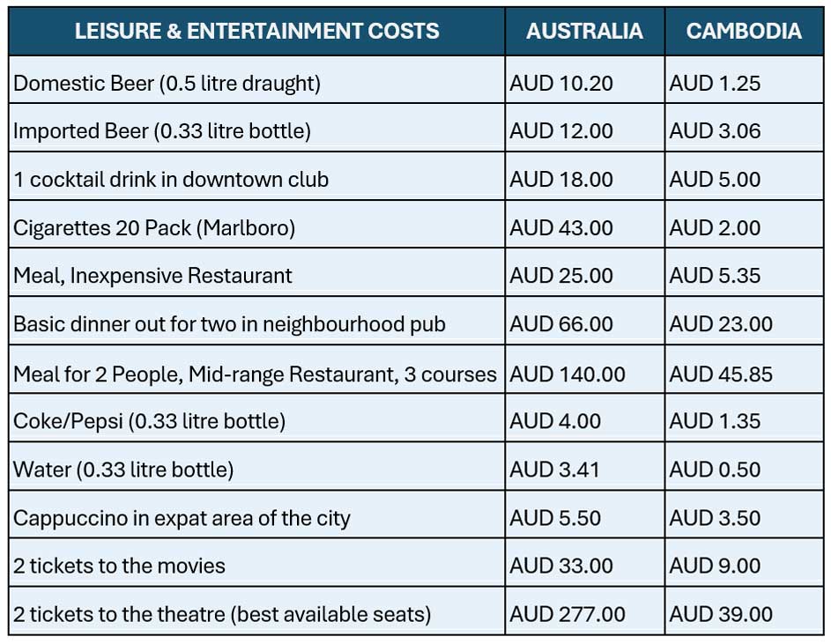Select the AUD 5.35 cell
The width and height of the screenshot is (831, 644).
pyautogui.click(x=715, y=276)
